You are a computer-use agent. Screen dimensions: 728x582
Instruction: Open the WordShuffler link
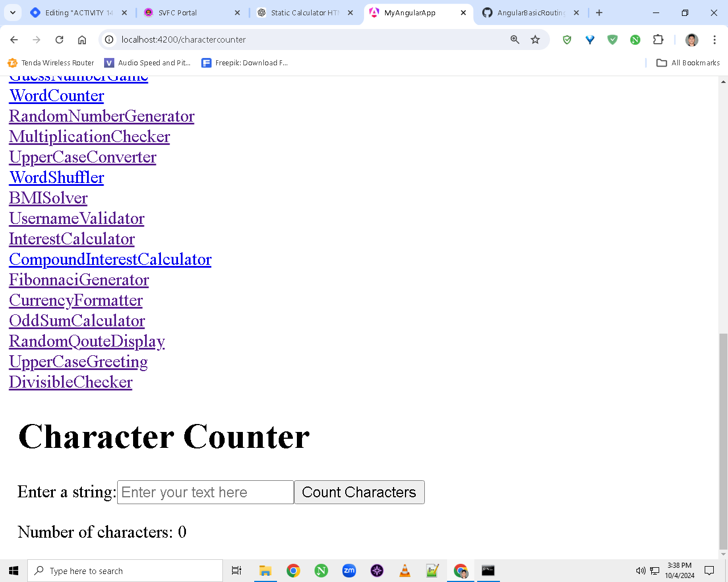click(57, 177)
